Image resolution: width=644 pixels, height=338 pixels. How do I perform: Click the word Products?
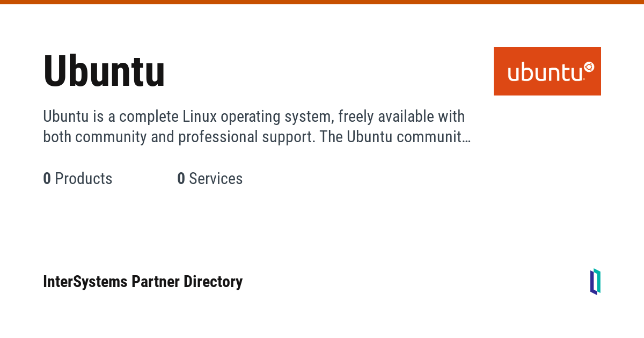click(x=84, y=179)
